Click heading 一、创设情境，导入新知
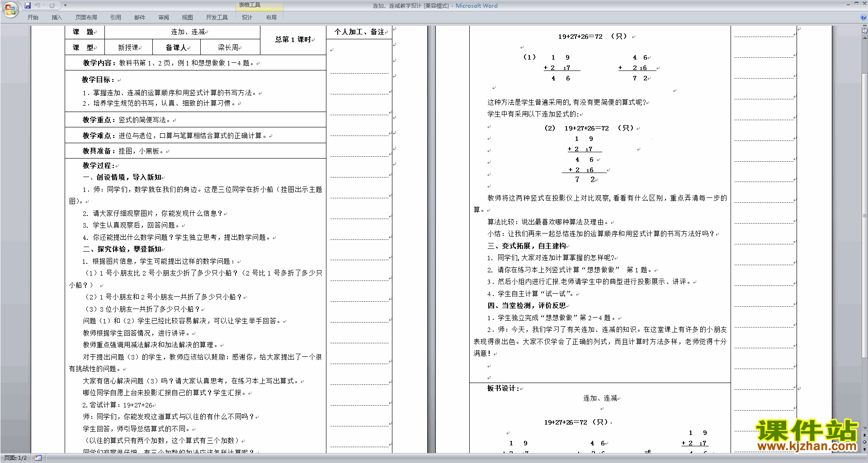Screen dimensions: 868x463 pos(122,177)
